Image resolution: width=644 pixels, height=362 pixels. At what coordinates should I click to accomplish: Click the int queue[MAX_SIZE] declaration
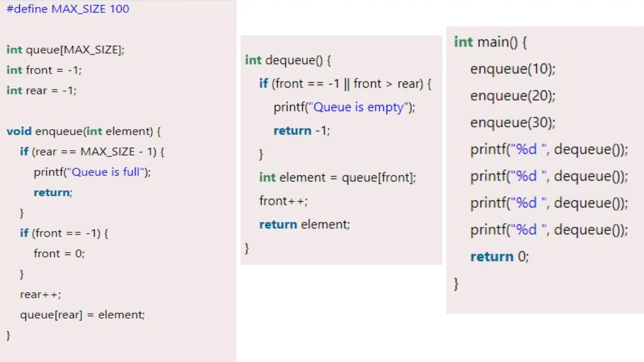coord(65,50)
